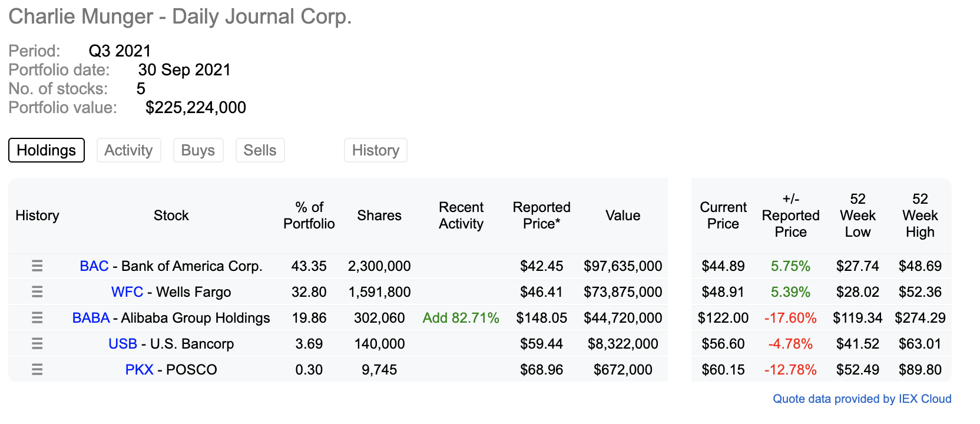Click the BABA ticker link

point(91,318)
